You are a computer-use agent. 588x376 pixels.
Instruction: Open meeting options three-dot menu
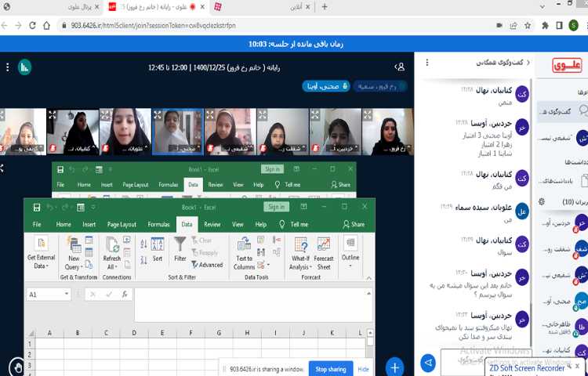coord(8,67)
